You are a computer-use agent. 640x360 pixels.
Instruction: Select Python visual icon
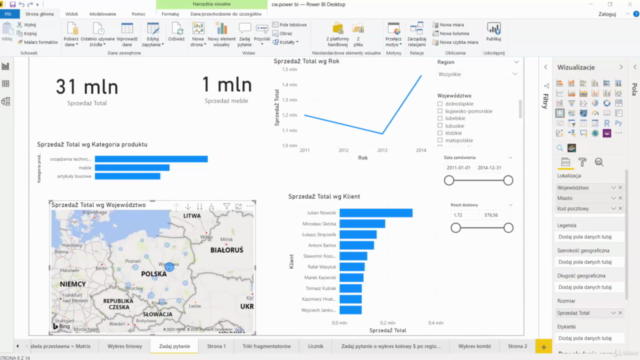[619, 123]
